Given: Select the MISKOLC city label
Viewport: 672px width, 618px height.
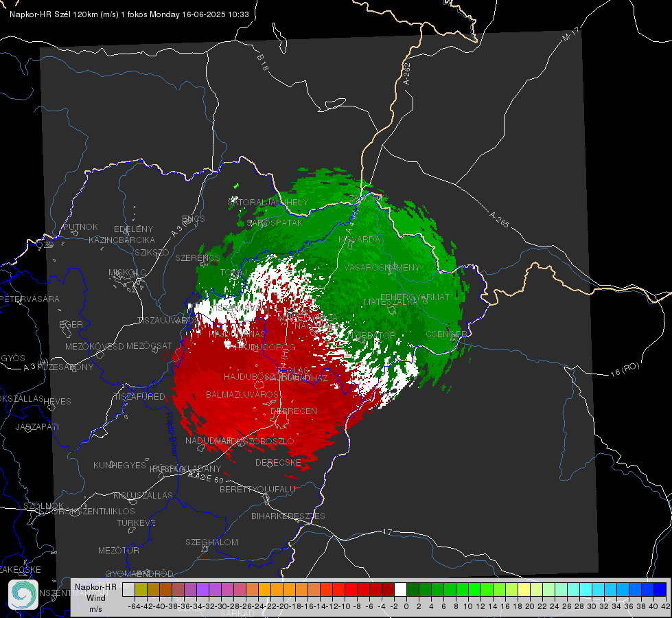Looking at the screenshot, I should pyautogui.click(x=127, y=273).
